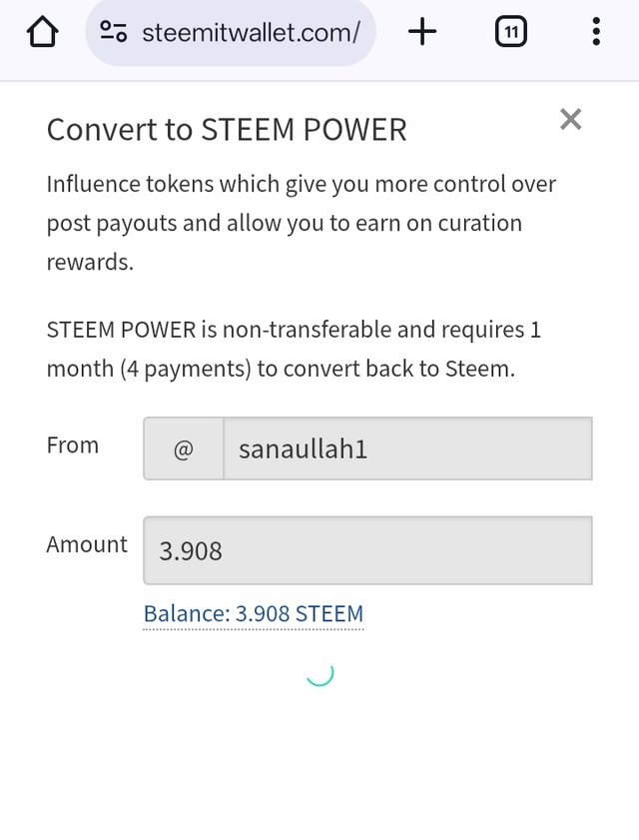
Task: Click the loading spinner
Action: 319,673
